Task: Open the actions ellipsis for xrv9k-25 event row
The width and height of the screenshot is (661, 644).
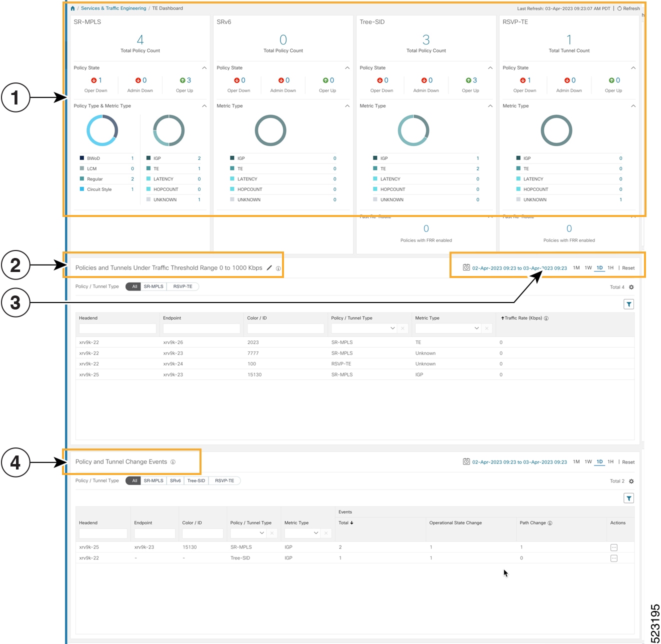Action: coord(614,546)
